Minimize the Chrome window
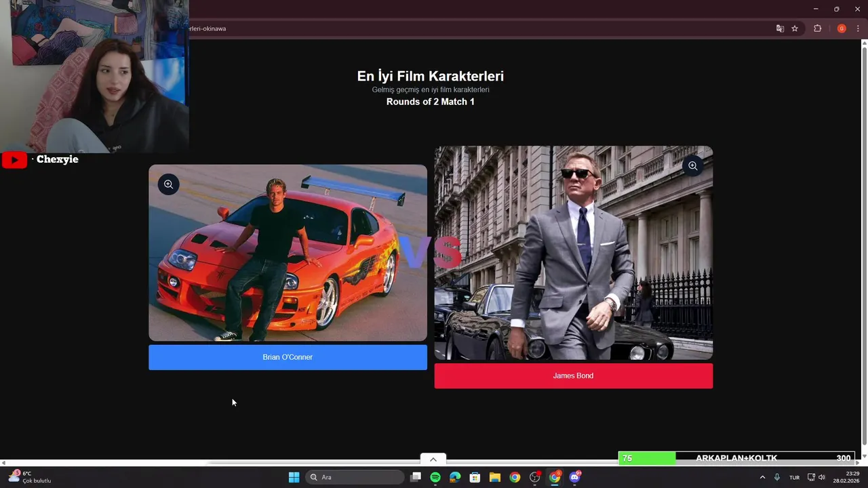Screen dimensions: 868x488 816,9
